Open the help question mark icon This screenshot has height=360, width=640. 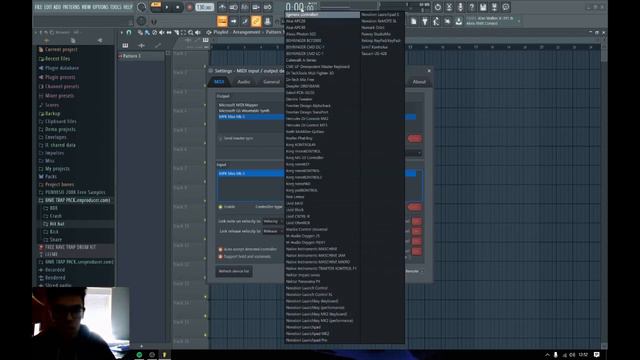click(x=471, y=7)
